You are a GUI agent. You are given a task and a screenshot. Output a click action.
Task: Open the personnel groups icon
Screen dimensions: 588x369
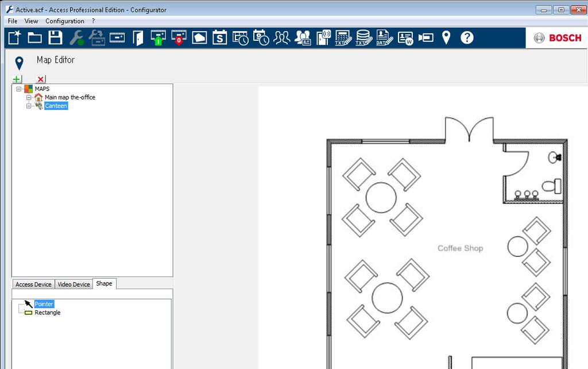(281, 37)
